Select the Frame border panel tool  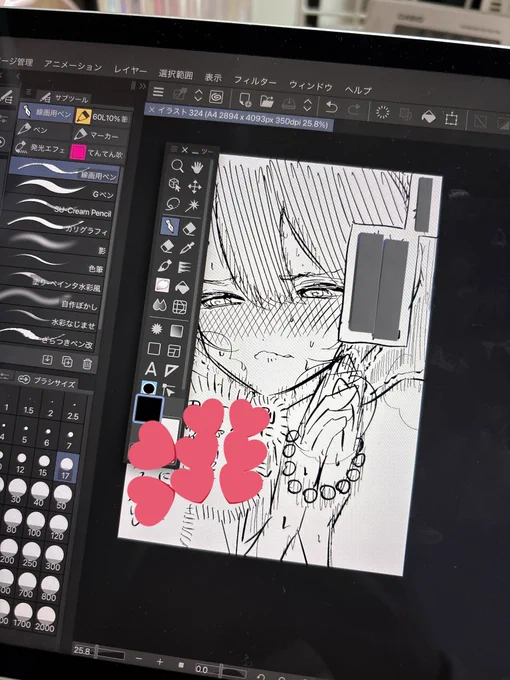[174, 350]
